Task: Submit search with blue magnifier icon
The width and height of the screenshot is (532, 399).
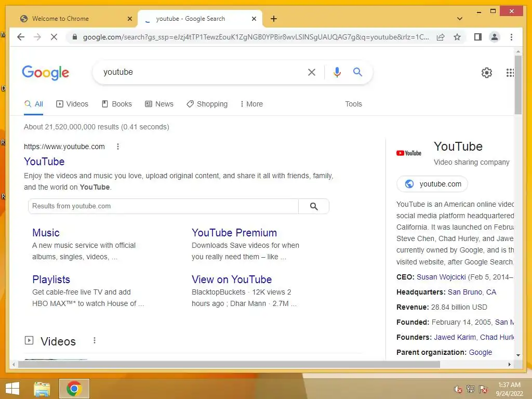Action: pyautogui.click(x=357, y=72)
